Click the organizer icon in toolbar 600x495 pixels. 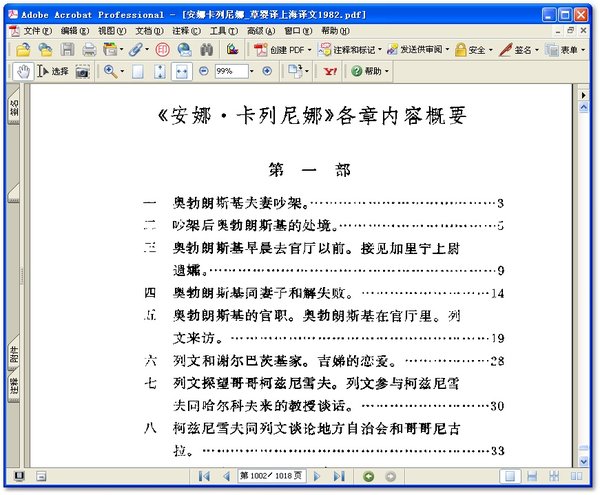(x=111, y=50)
